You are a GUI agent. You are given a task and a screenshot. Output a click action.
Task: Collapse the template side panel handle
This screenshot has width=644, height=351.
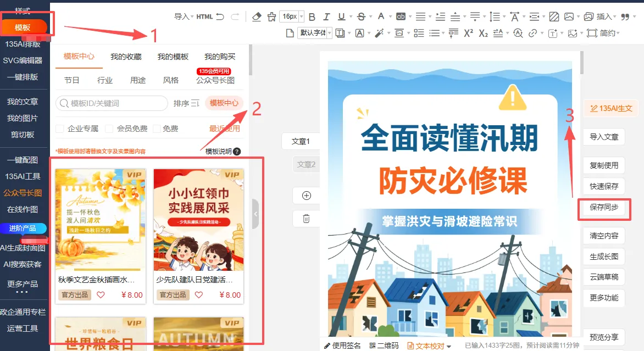255,214
